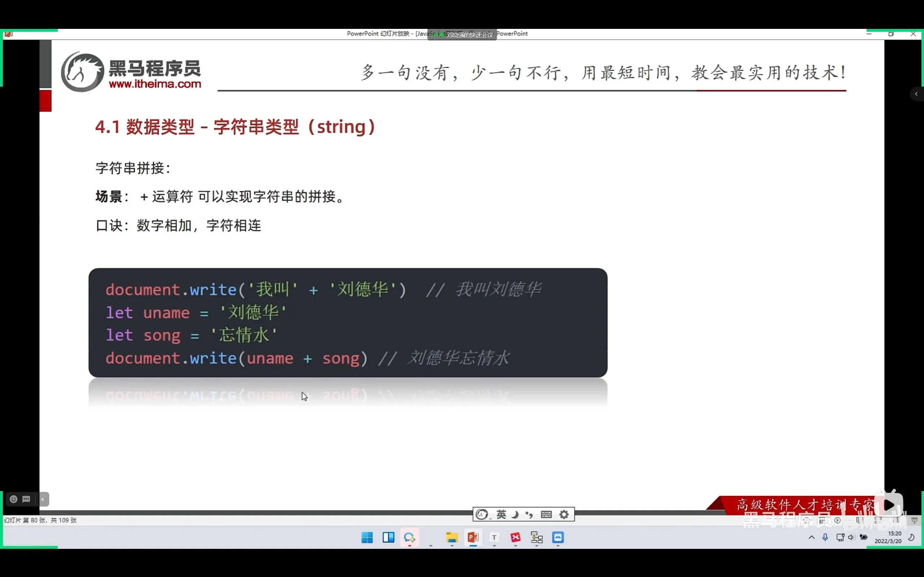The width and height of the screenshot is (924, 577).
Task: Show hidden system tray icons chevron
Action: click(811, 537)
